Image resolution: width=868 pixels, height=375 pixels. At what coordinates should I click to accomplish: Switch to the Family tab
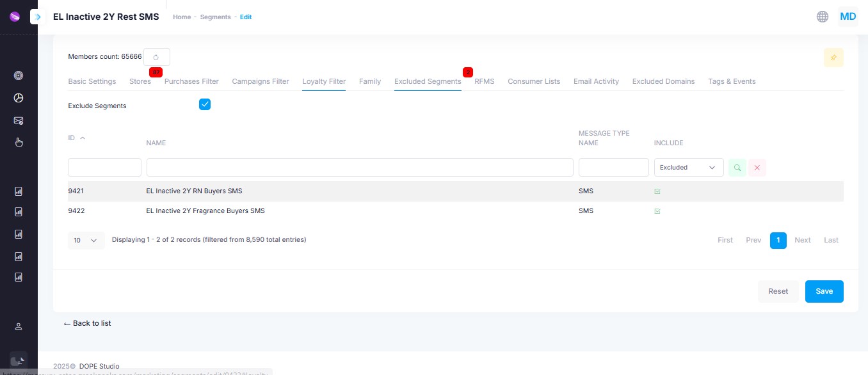370,81
